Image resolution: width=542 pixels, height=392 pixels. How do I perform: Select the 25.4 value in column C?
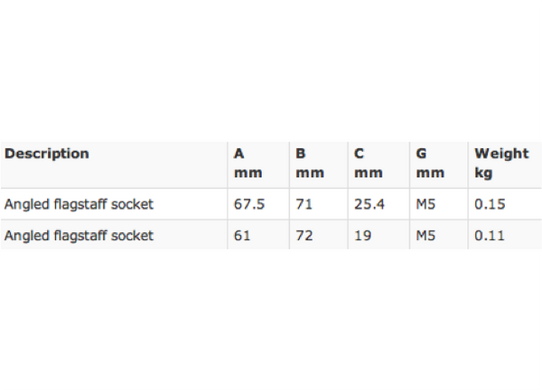369,204
